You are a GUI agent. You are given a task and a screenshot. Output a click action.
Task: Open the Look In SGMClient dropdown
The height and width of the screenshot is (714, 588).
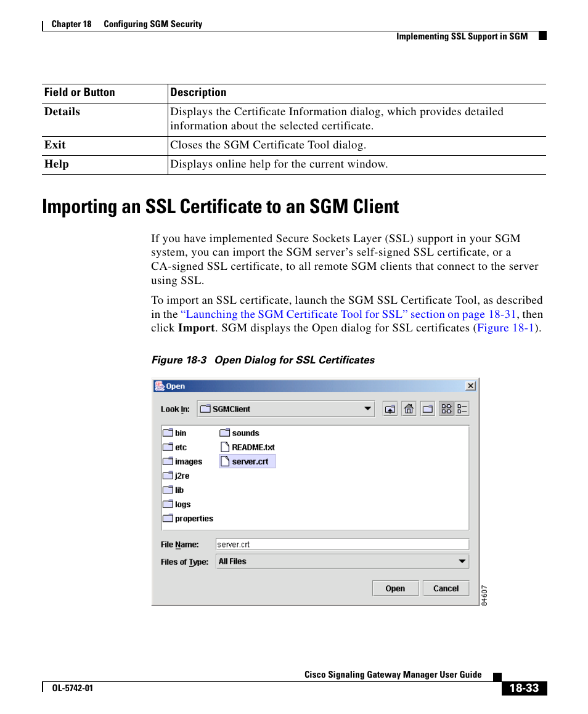[285, 409]
